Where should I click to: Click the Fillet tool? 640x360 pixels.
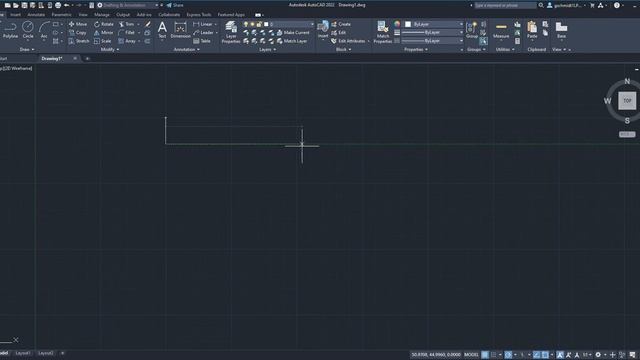(x=127, y=33)
